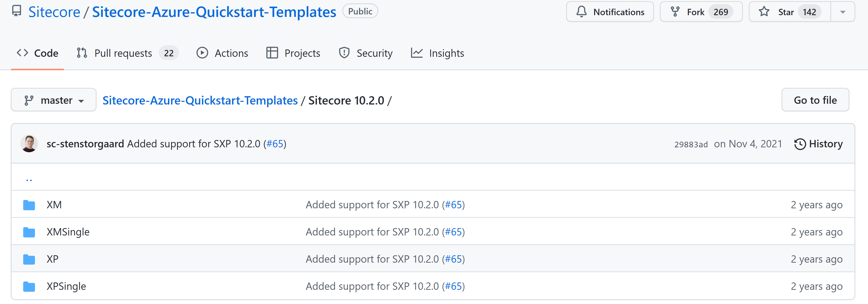Viewport: 868px width, 304px height.
Task: Click the XPSingle folder icon
Action: tap(29, 286)
